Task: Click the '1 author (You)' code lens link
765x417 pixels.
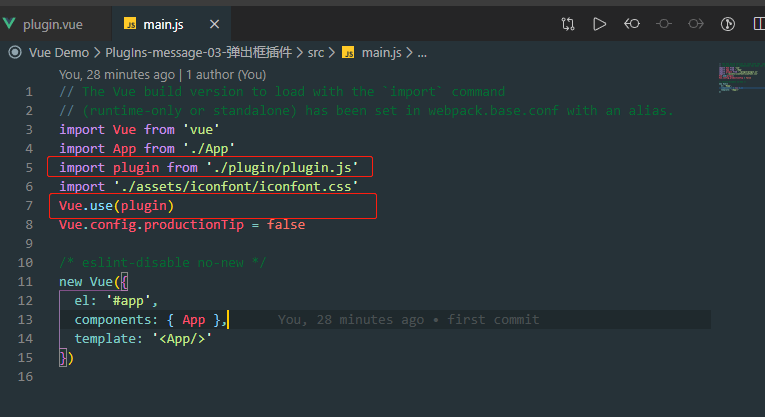Action: click(x=226, y=74)
